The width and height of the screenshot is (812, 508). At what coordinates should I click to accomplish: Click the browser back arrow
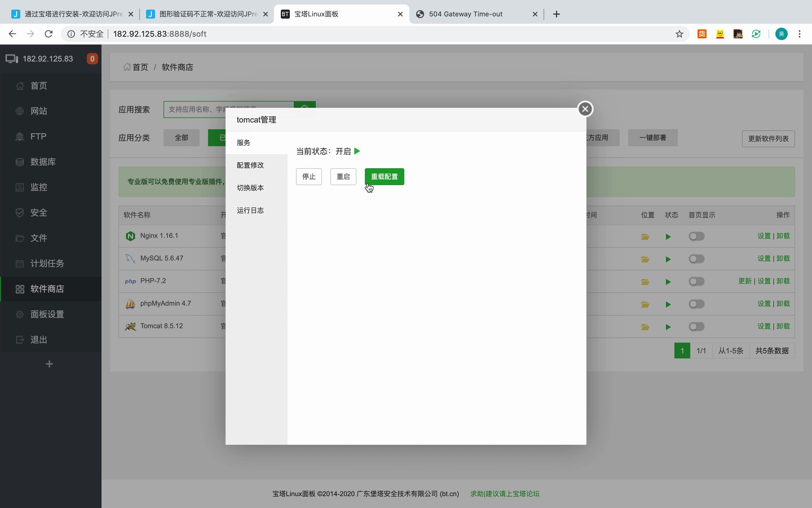click(12, 34)
